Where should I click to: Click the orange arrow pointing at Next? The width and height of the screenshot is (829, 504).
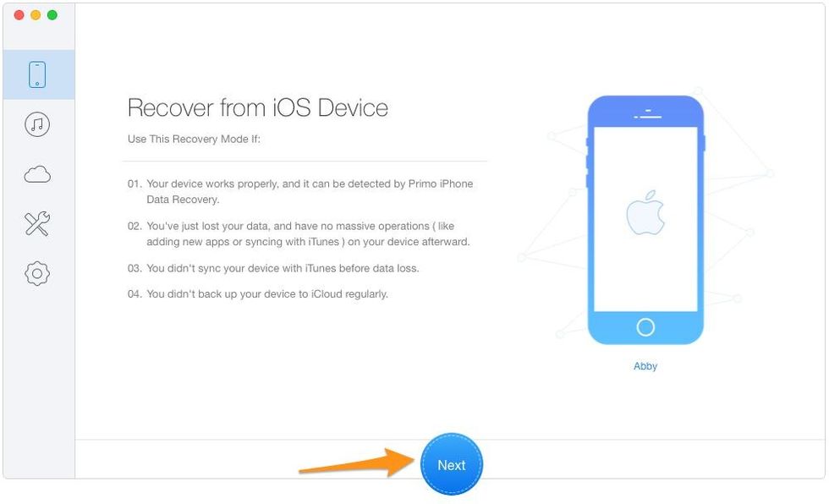click(x=357, y=462)
